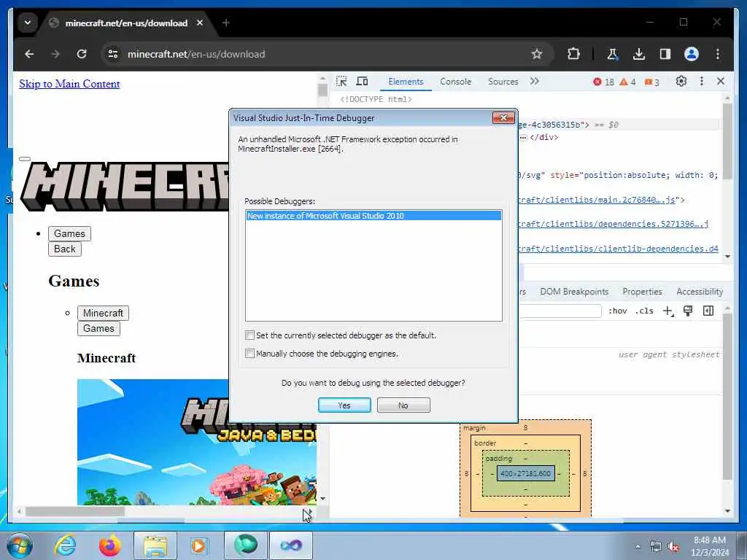Follow Skip to Main Content link
This screenshot has width=747, height=560.
tap(69, 84)
